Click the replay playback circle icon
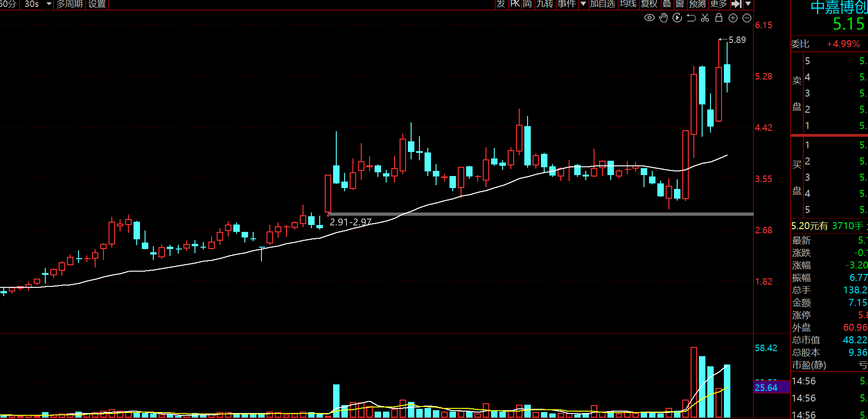The width and height of the screenshot is (868, 419). (677, 18)
